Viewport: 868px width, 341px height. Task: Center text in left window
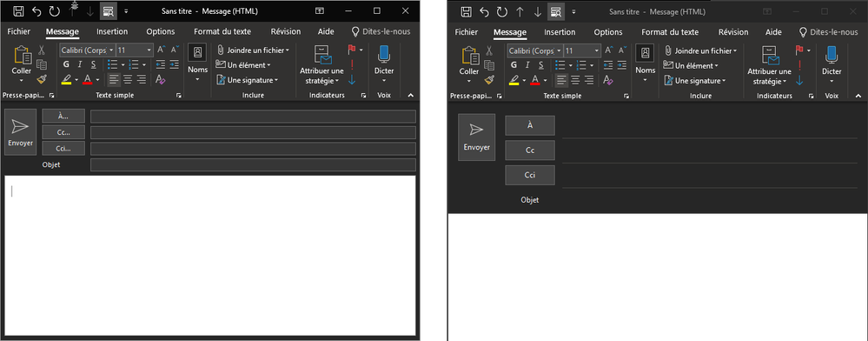tap(128, 79)
